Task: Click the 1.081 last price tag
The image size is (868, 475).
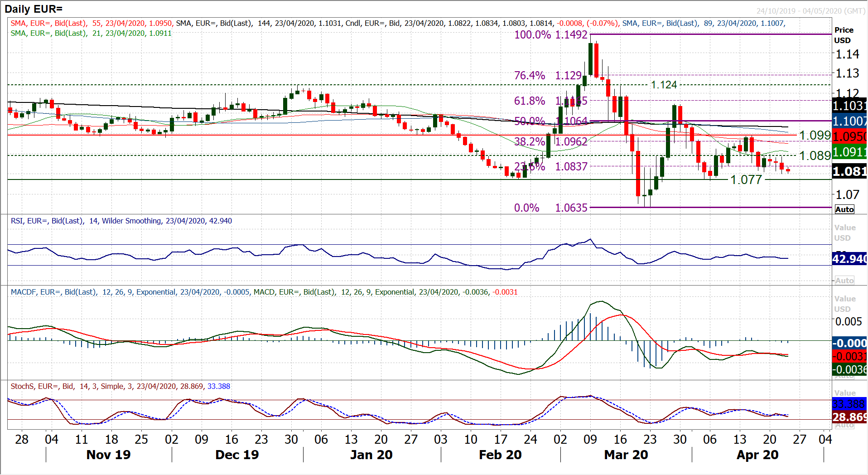Action: [x=849, y=171]
